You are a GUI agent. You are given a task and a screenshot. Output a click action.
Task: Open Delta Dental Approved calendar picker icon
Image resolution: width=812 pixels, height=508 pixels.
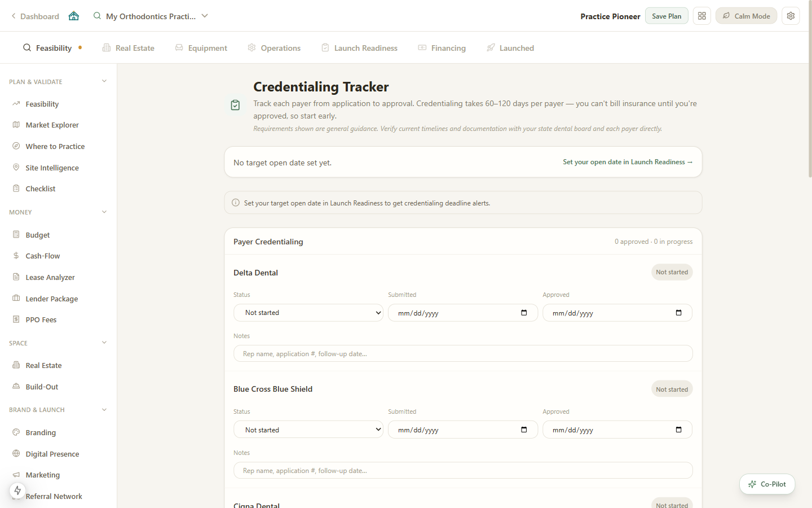(678, 313)
